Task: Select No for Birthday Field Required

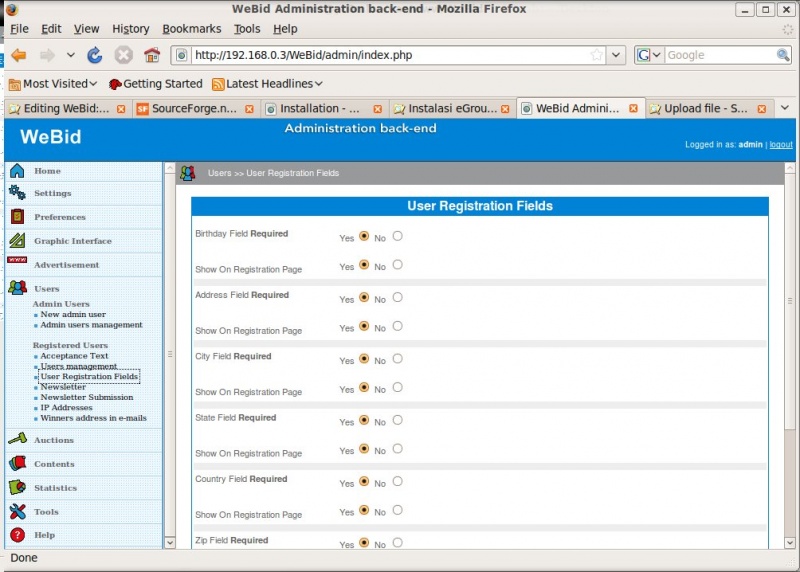Action: pyautogui.click(x=397, y=236)
